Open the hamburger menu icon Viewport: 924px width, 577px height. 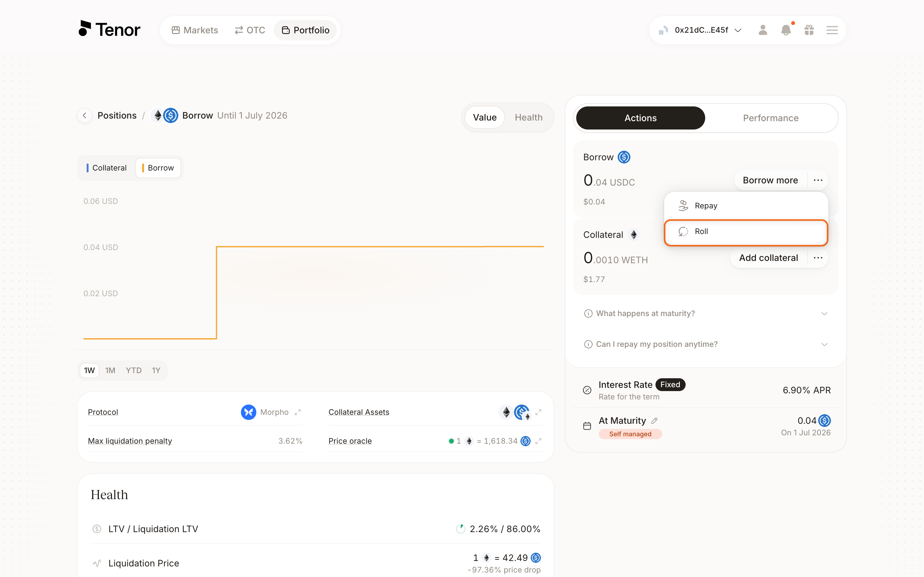[832, 30]
